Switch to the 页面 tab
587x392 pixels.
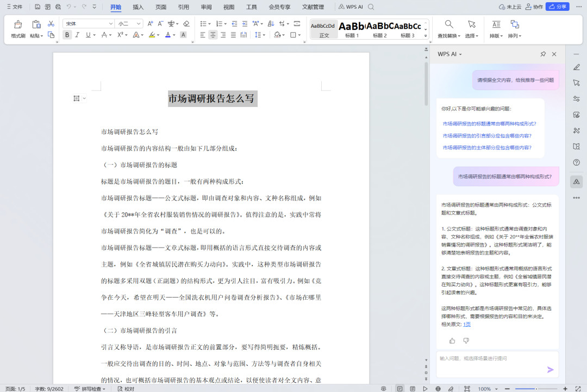point(161,7)
